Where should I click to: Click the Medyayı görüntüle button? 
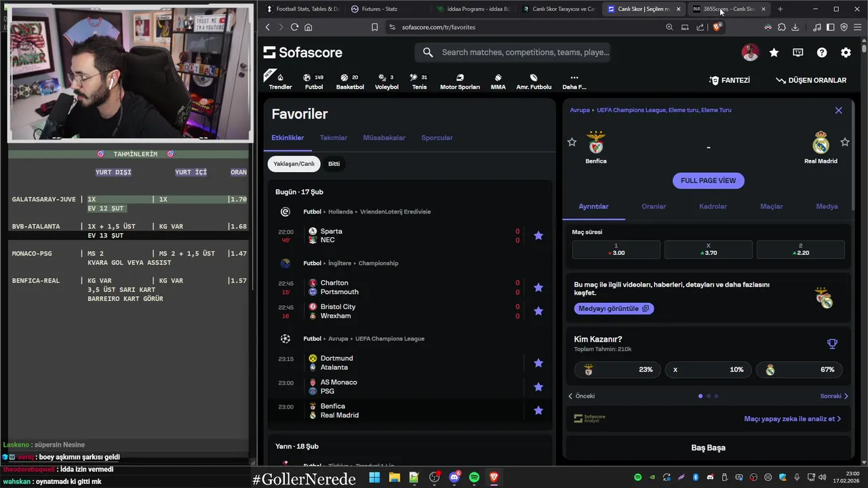[x=614, y=308]
